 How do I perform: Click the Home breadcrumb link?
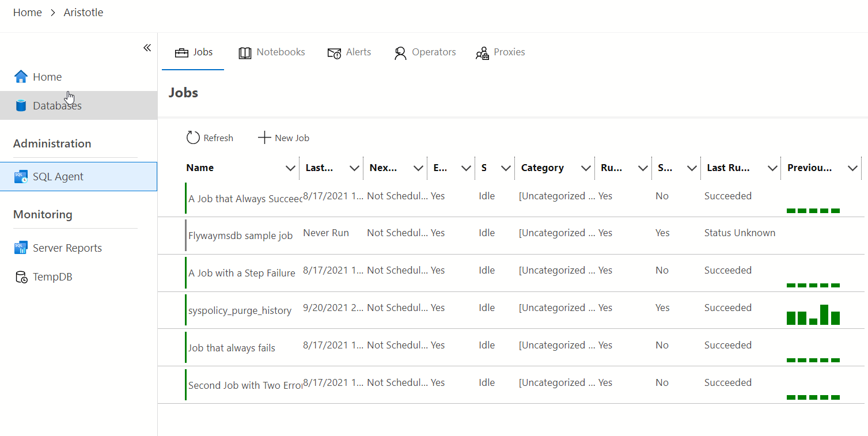(x=28, y=13)
